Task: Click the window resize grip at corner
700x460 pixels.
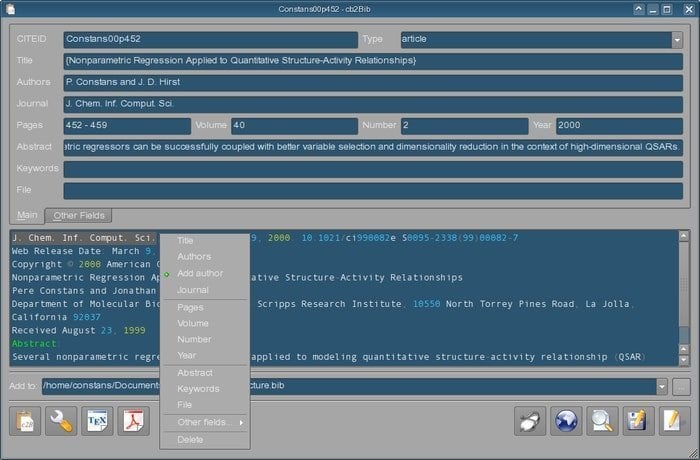Action: click(693, 453)
